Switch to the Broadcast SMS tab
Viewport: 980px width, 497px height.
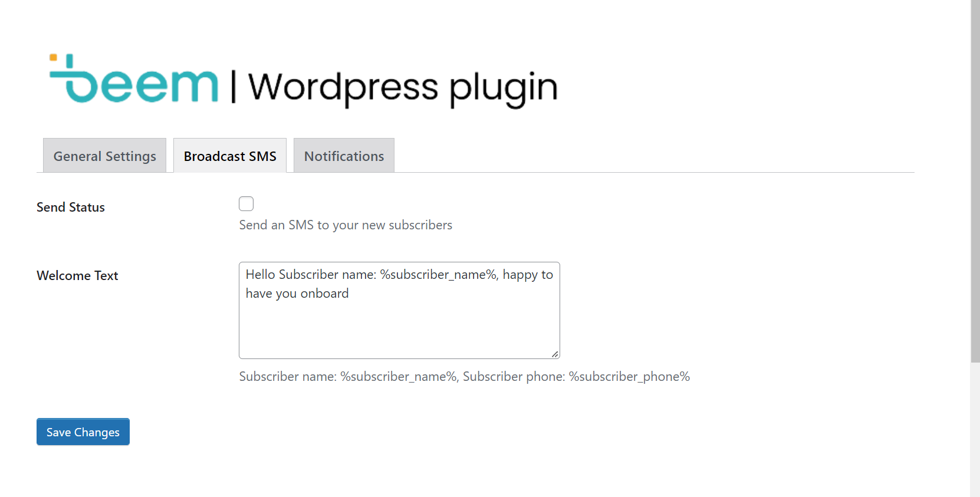[230, 156]
